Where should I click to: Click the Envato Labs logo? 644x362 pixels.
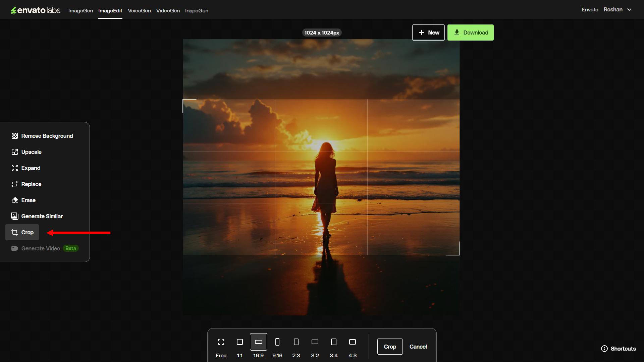(x=35, y=10)
